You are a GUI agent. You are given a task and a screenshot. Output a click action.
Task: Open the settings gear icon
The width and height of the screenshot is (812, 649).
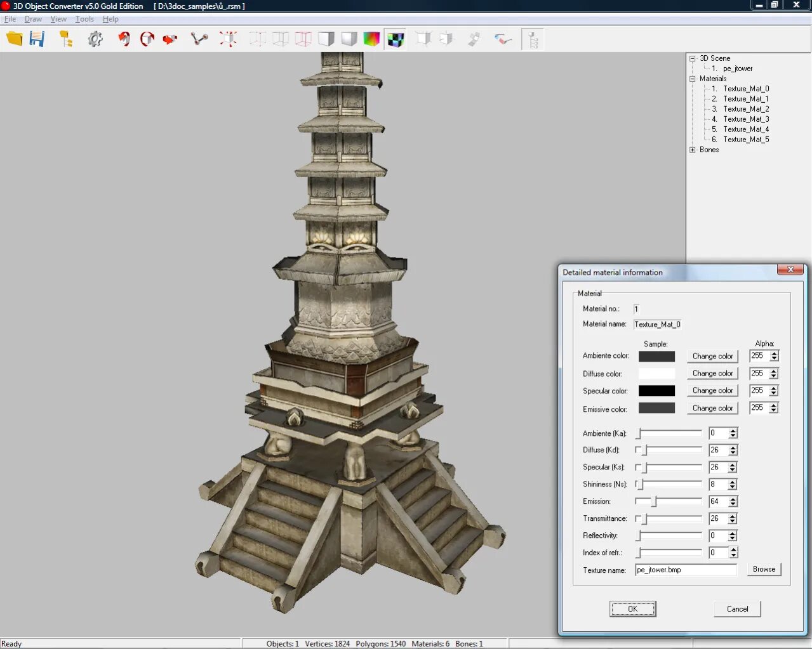pyautogui.click(x=95, y=39)
